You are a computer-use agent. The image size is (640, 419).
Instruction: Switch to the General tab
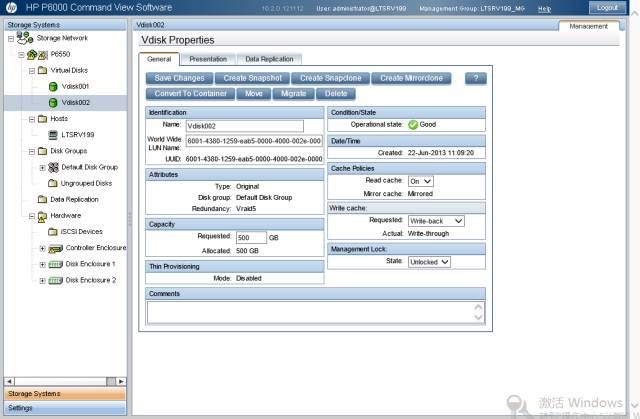pyautogui.click(x=159, y=59)
